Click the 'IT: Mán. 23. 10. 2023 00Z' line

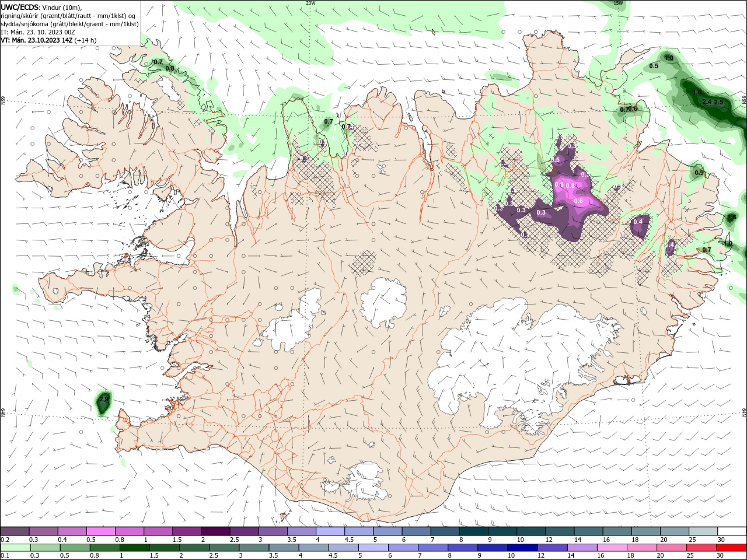(38, 32)
